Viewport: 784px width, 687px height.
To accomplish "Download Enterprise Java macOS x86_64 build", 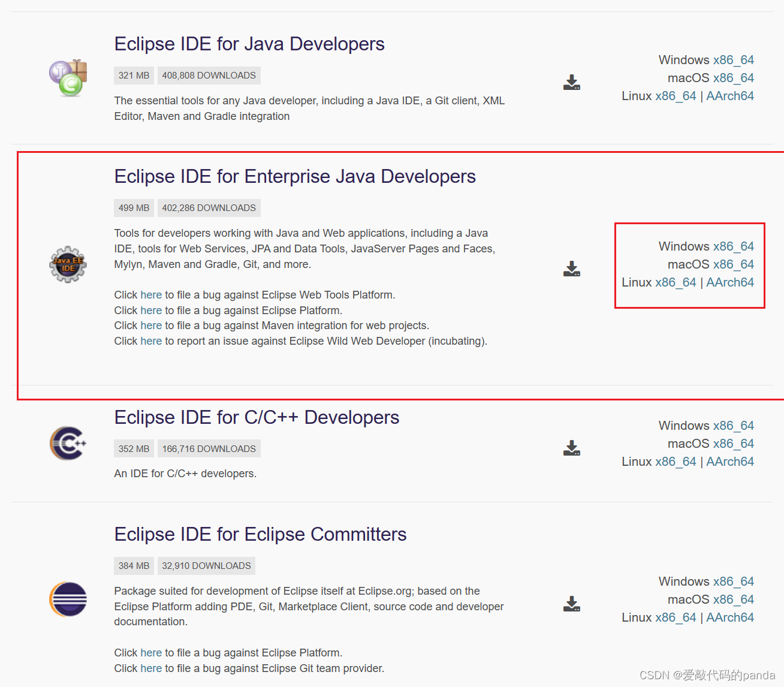I will point(734,264).
